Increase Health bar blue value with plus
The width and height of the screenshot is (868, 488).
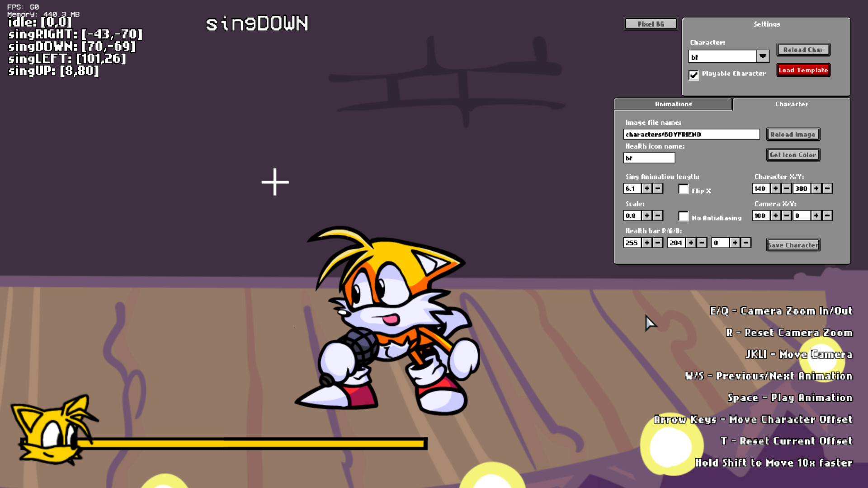click(x=735, y=243)
